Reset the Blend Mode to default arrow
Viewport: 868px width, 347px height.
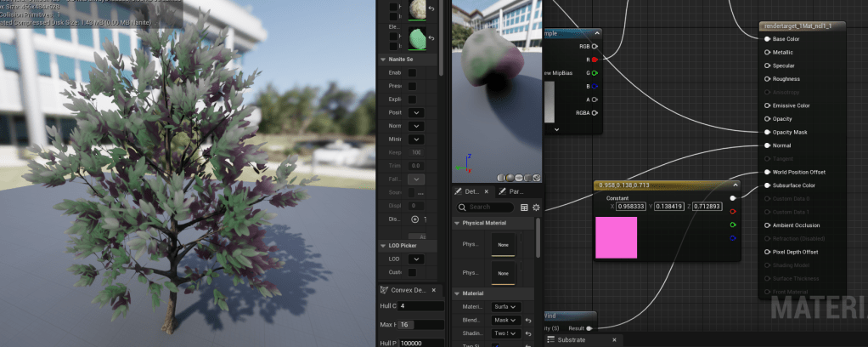(527, 321)
